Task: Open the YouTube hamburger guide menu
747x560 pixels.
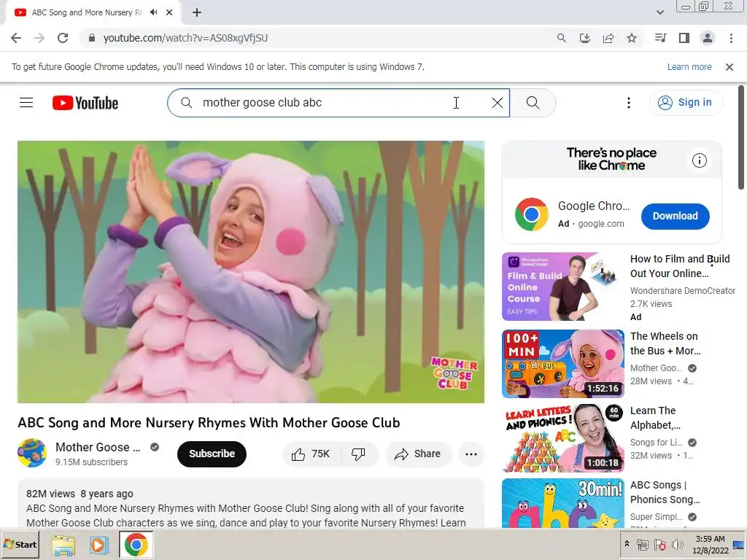Action: (x=26, y=102)
